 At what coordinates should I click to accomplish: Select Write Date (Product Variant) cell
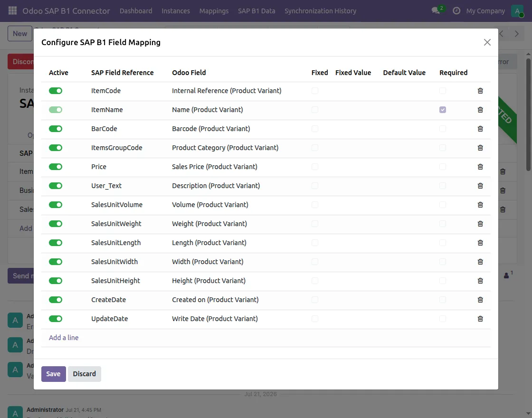point(215,319)
